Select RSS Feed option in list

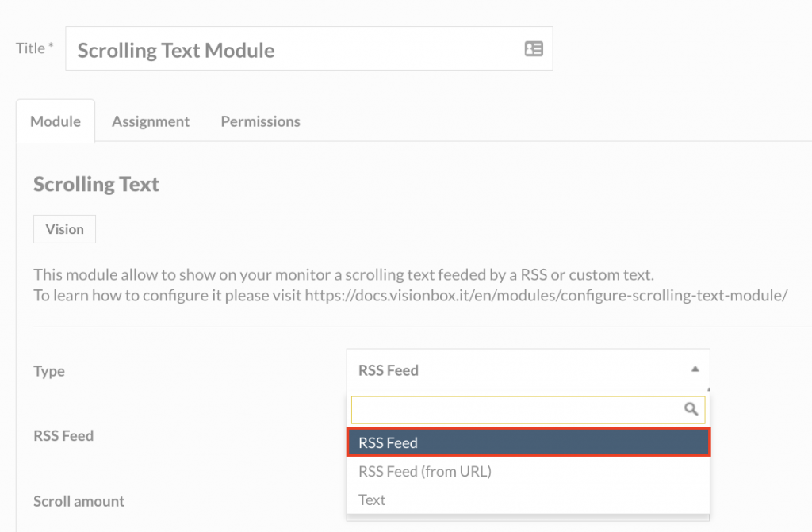click(528, 442)
